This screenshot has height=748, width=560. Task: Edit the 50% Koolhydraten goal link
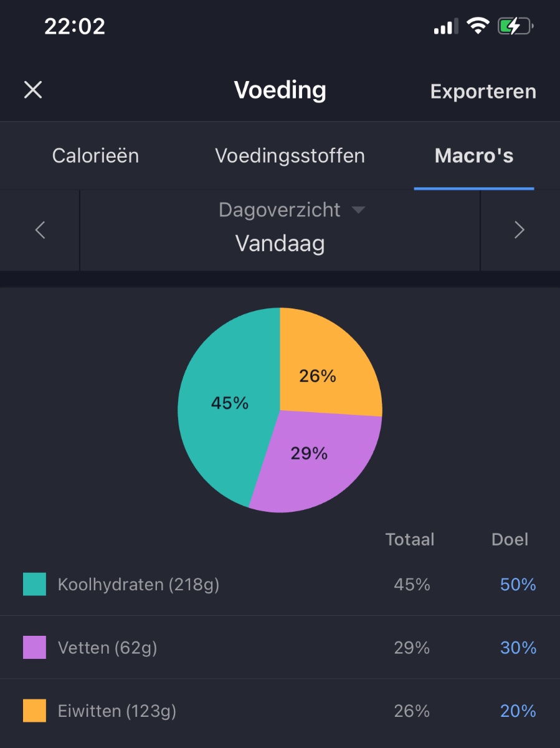click(518, 585)
